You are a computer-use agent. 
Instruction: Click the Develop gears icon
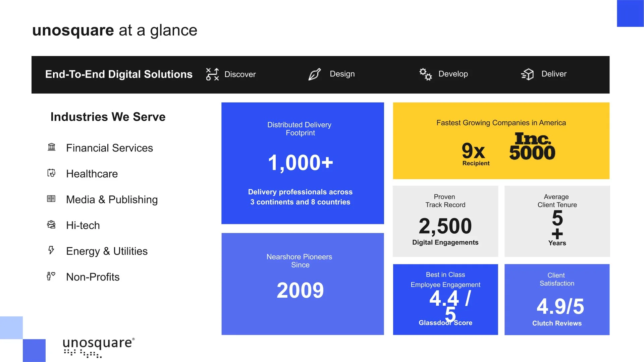click(426, 74)
